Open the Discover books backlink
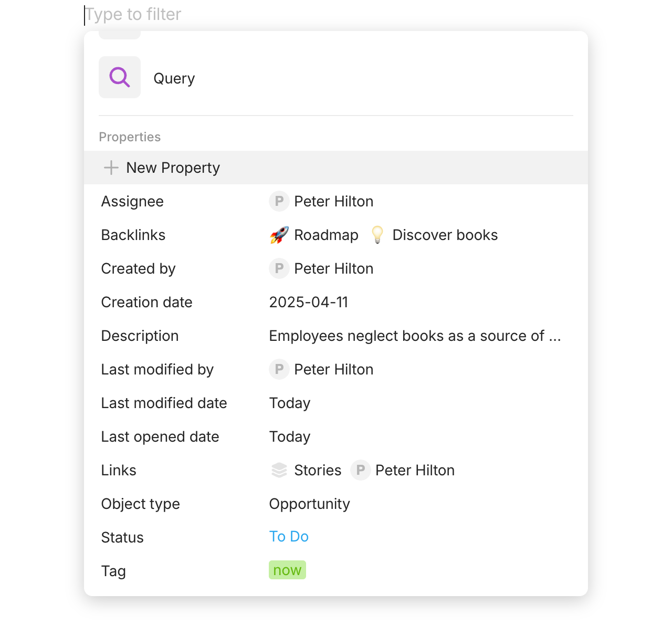The width and height of the screenshot is (672, 625). click(445, 235)
